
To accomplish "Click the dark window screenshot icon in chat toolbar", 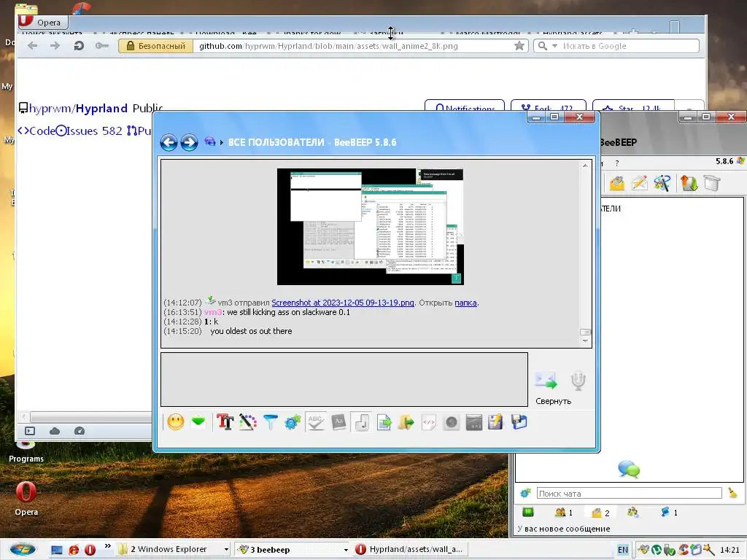I will [x=473, y=422].
